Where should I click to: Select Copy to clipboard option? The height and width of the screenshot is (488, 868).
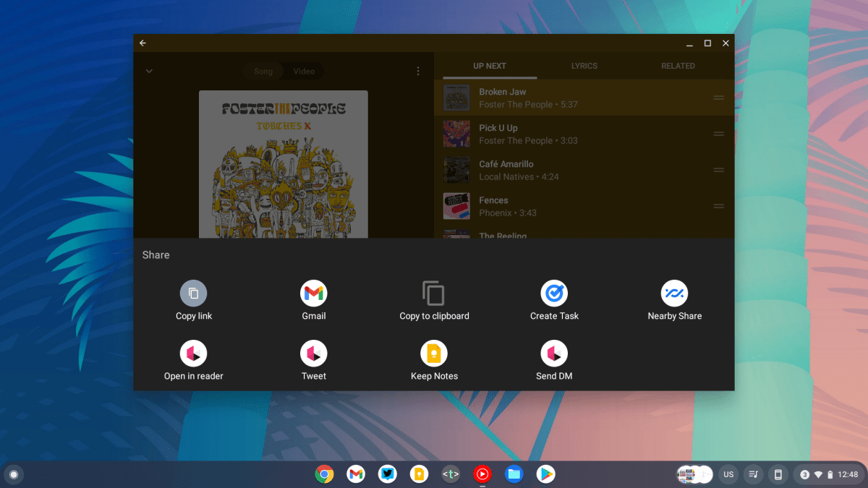(x=434, y=294)
